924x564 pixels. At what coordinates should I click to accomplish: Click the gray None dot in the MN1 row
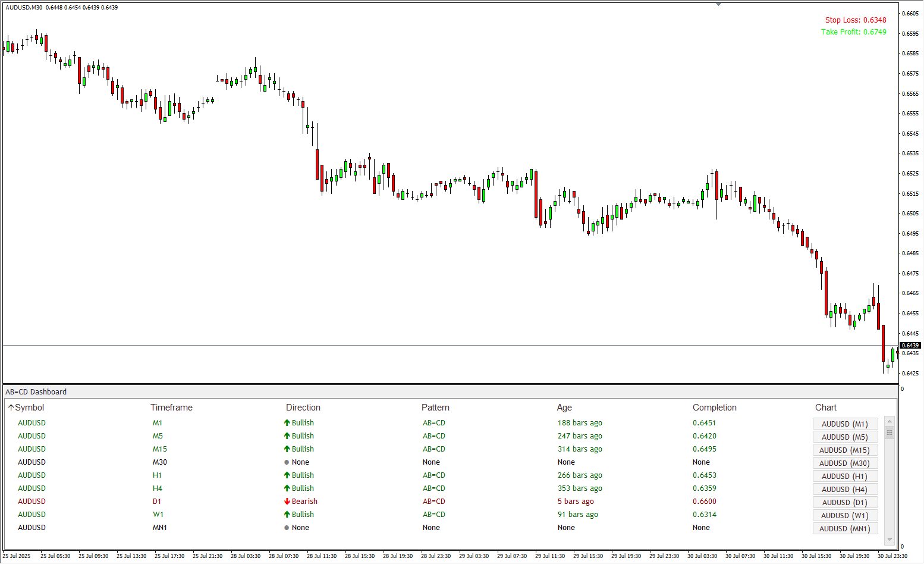[287, 528]
